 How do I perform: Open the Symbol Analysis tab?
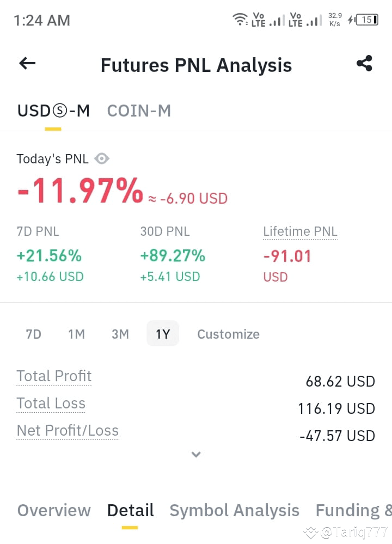pos(235,510)
